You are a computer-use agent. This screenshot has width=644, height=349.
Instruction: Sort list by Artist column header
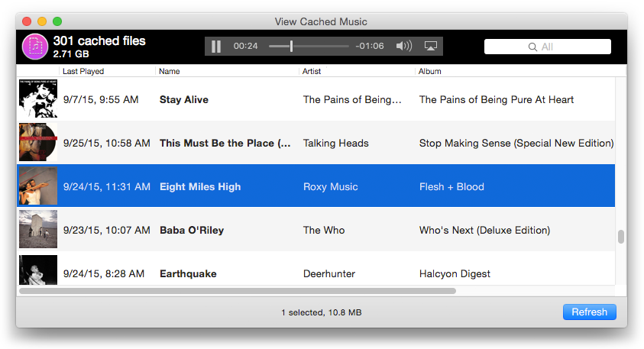click(312, 71)
